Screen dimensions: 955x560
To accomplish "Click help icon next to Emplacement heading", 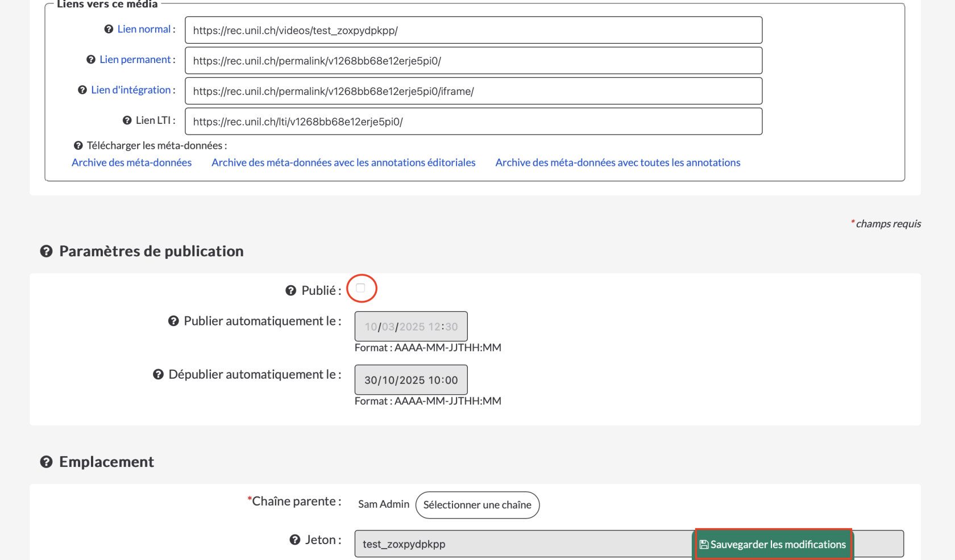I will (47, 462).
